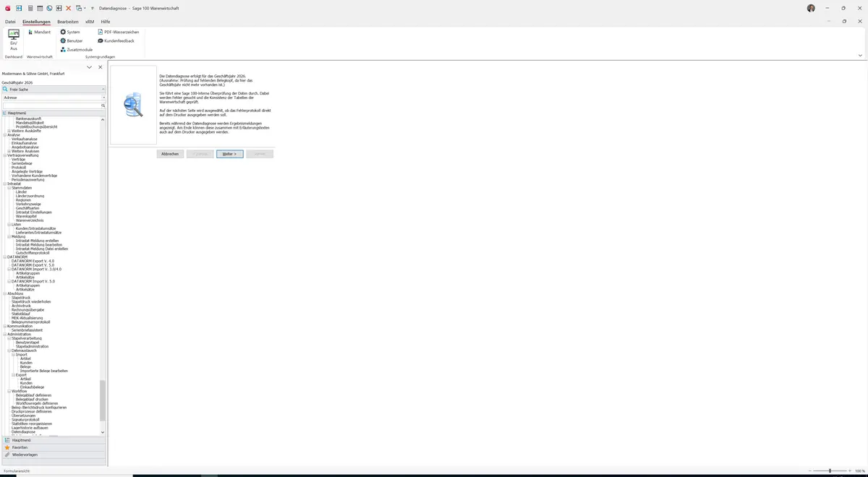Viewport: 868px width, 477px height.
Task: Click the Hauptmenü tree header
Action: pyautogui.click(x=54, y=113)
